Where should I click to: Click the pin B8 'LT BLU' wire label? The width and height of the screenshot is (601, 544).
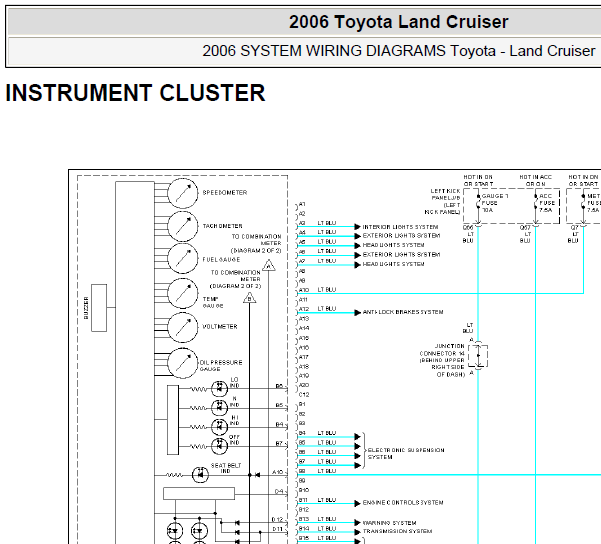coord(327,471)
